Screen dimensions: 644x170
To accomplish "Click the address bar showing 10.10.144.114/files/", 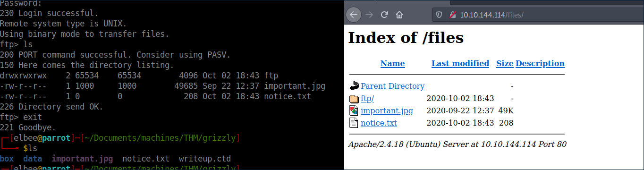I will tap(538, 15).
